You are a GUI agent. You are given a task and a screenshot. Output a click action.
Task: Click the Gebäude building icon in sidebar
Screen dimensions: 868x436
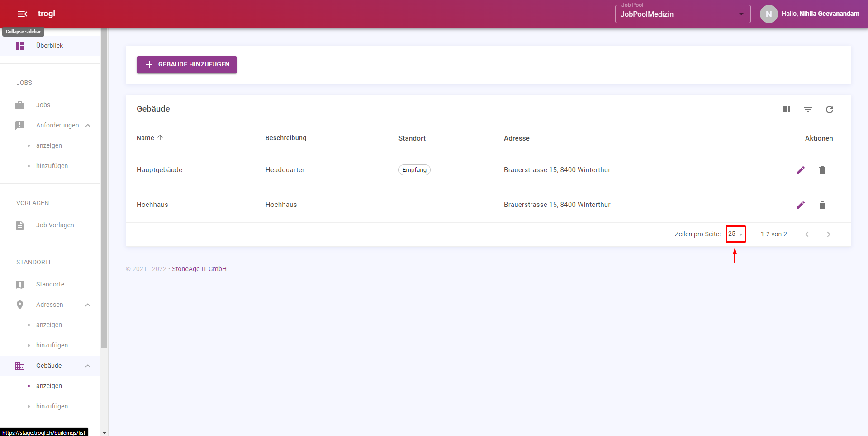[x=20, y=366]
